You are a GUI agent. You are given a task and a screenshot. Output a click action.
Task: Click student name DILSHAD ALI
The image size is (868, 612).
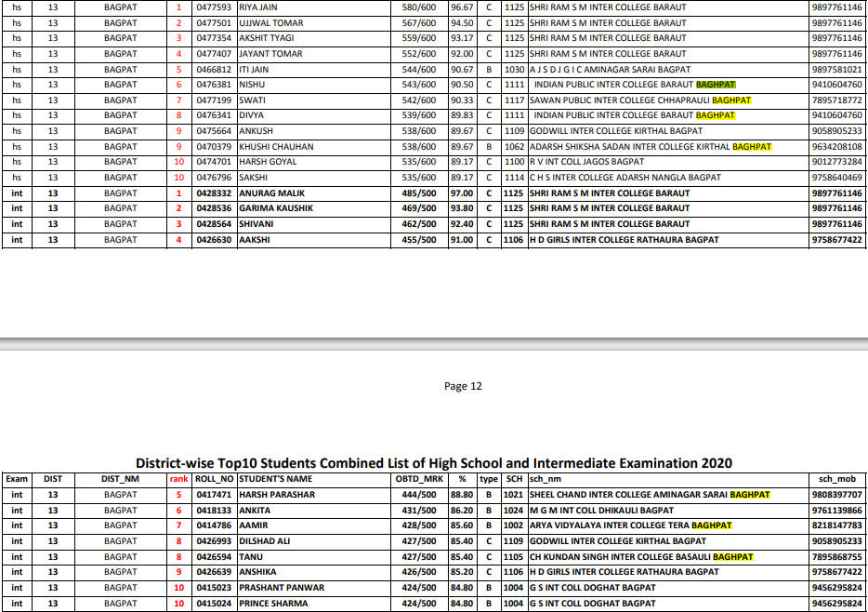click(264, 541)
